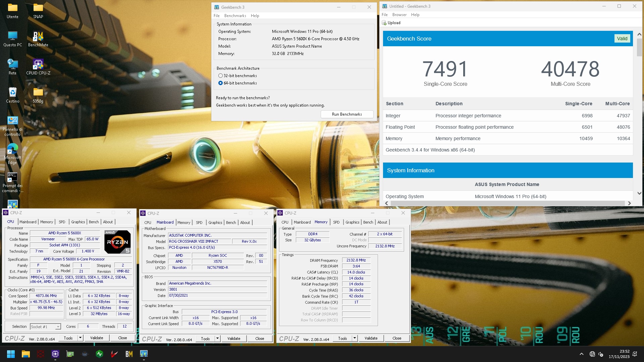The image size is (644, 362).
Task: Click the horizontal scrollbar right arrow in results
Action: (629, 203)
